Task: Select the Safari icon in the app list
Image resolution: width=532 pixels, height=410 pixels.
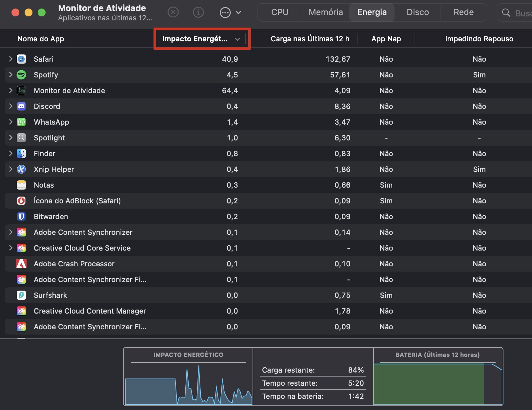Action: pos(21,59)
